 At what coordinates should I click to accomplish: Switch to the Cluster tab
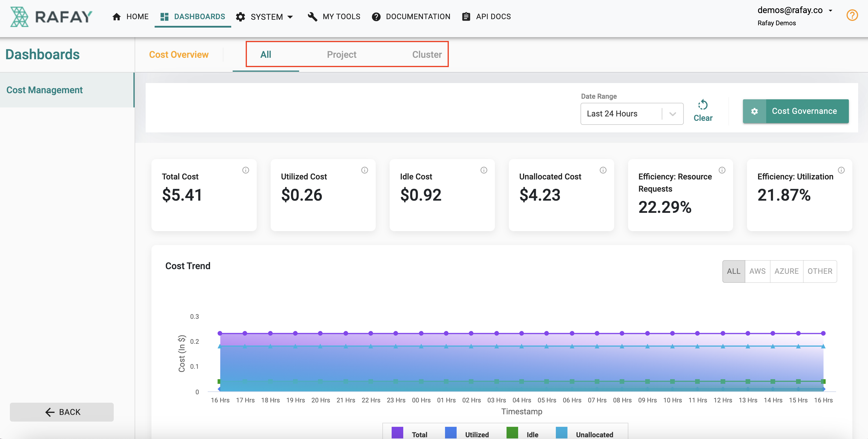426,55
